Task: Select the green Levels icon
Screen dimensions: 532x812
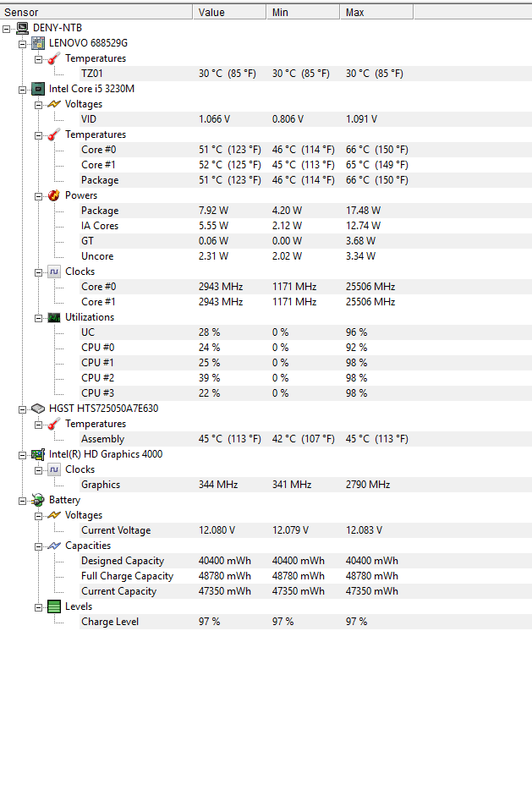Action: 54,606
